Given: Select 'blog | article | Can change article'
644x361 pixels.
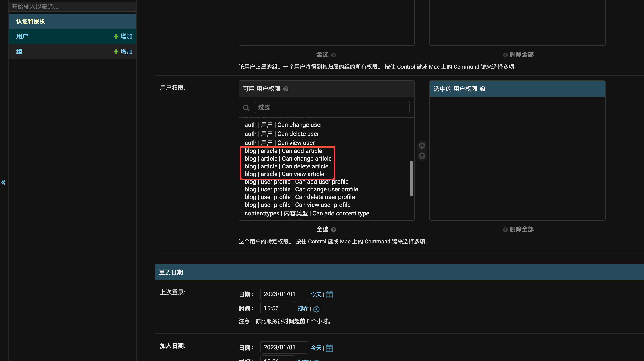Looking at the screenshot, I should coord(288,159).
